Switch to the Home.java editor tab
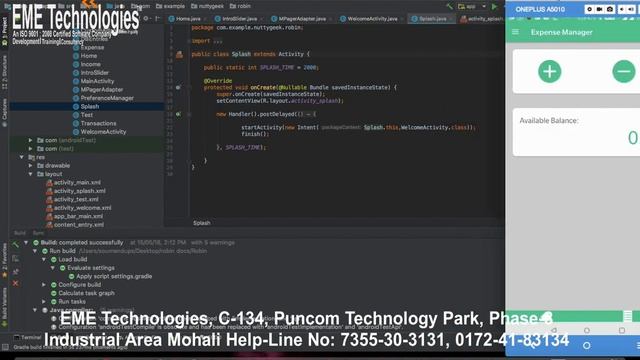The image size is (640, 360). (186, 19)
